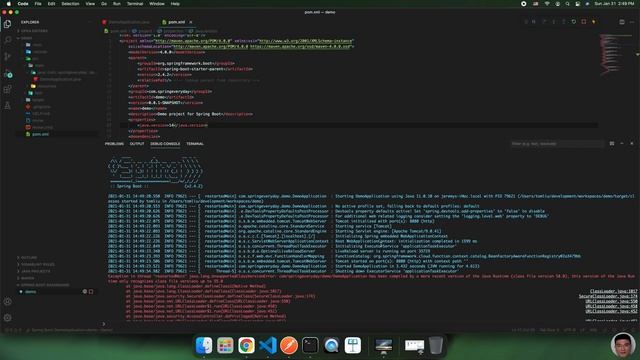Close the bottom panel

tap(632, 144)
